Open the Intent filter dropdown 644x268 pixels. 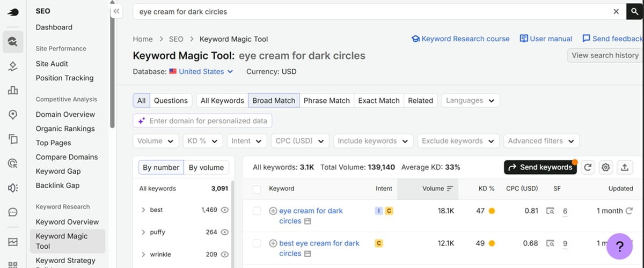(x=246, y=141)
